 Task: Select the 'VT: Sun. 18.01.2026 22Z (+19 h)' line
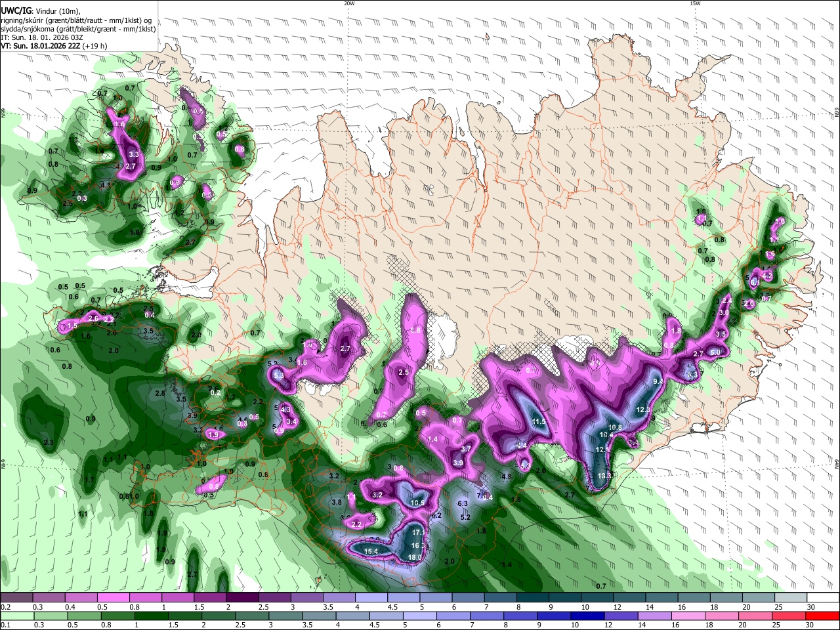[x=54, y=46]
